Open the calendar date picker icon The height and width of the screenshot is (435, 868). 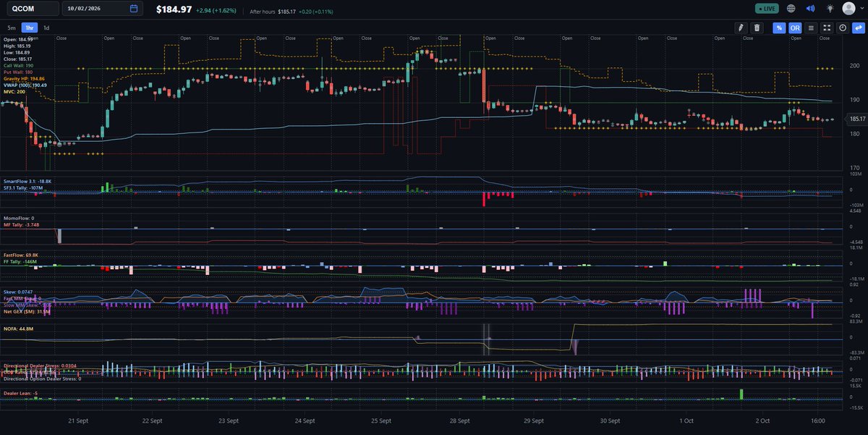click(x=134, y=9)
